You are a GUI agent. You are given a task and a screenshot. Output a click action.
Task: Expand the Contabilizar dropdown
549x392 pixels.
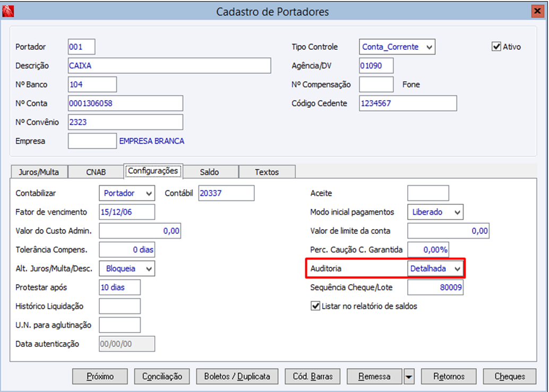pyautogui.click(x=127, y=193)
